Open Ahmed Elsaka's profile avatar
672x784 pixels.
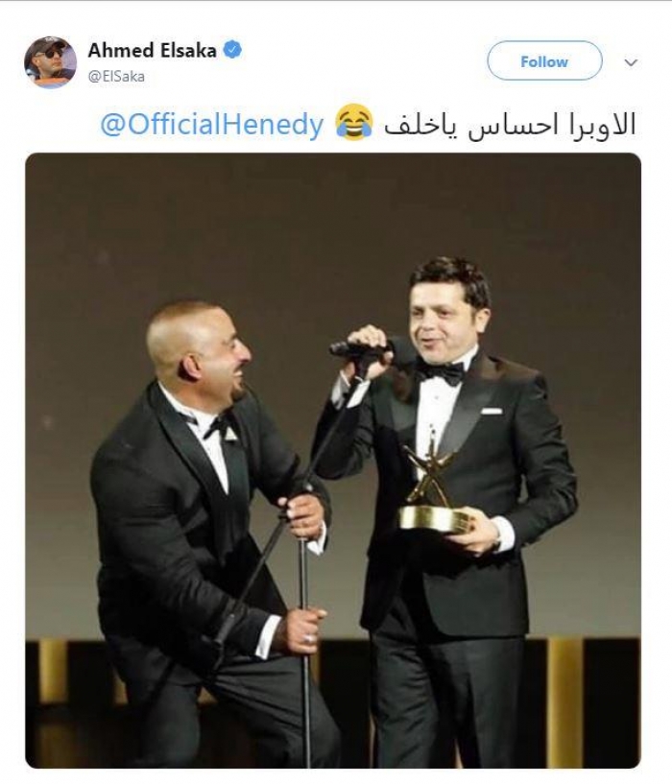coord(50,62)
